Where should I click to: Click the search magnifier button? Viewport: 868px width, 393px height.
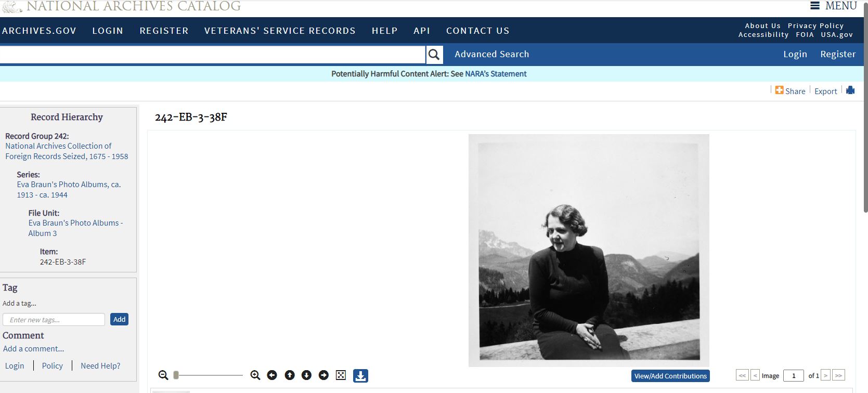pyautogui.click(x=434, y=55)
